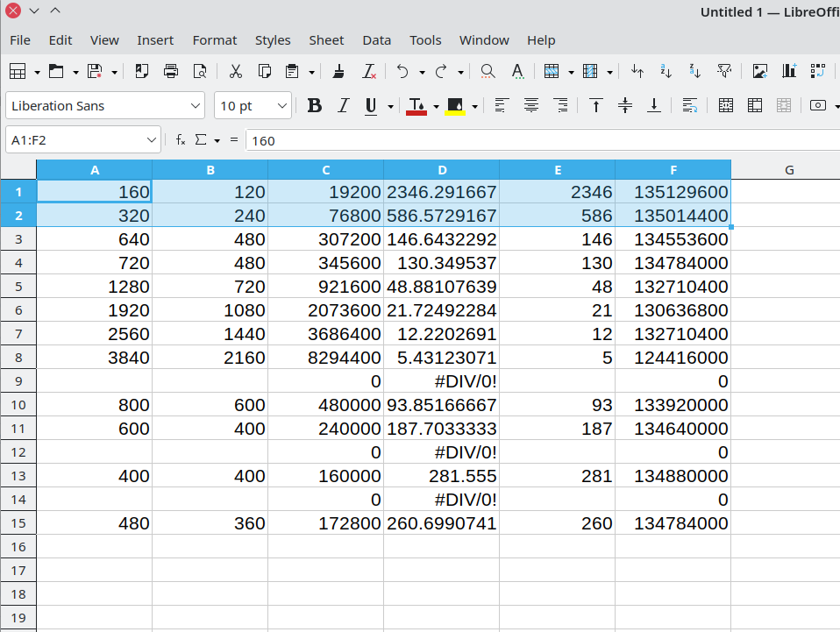Open the Data menu
840x632 pixels.
tap(377, 40)
